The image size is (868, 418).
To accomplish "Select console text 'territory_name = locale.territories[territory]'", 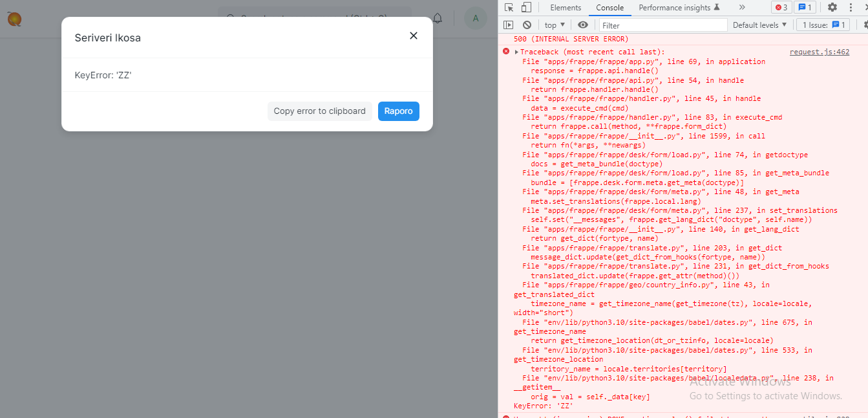I will 629,369.
